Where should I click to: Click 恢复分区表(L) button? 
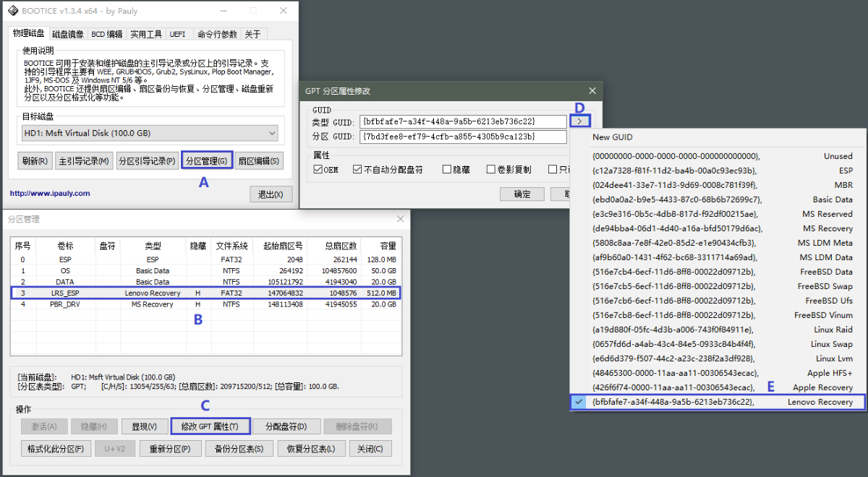[311, 449]
